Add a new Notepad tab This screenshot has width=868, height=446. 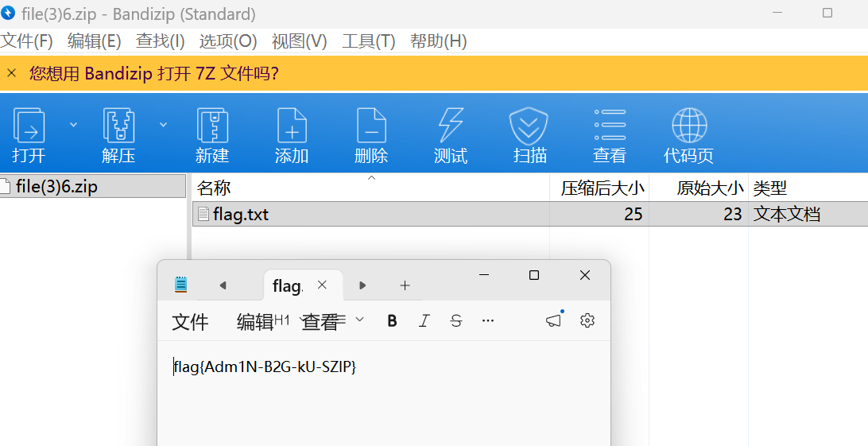405,285
